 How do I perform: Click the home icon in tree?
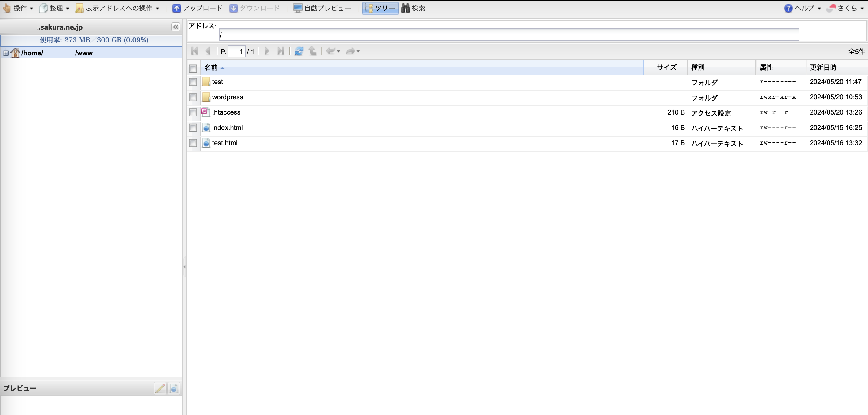pos(15,53)
